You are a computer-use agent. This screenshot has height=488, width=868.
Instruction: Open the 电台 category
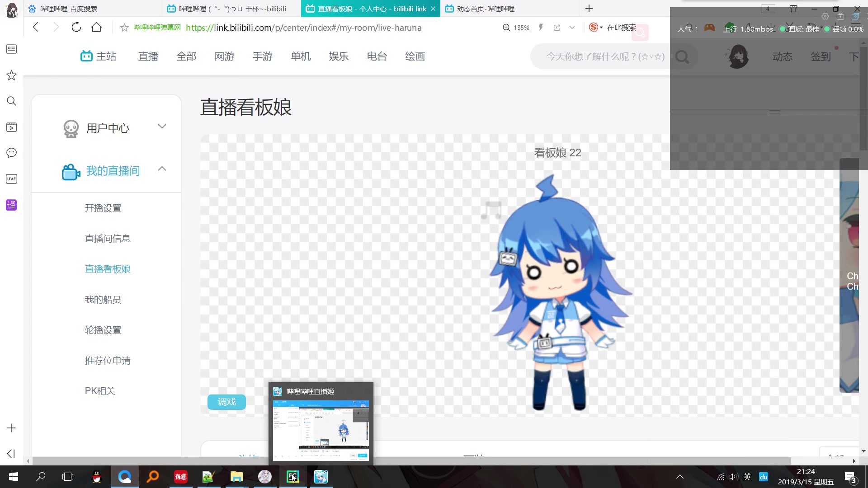point(377,56)
